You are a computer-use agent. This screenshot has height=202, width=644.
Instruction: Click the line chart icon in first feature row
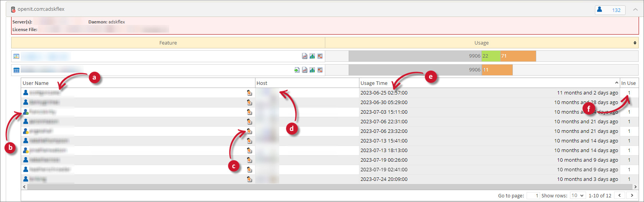(x=305, y=56)
